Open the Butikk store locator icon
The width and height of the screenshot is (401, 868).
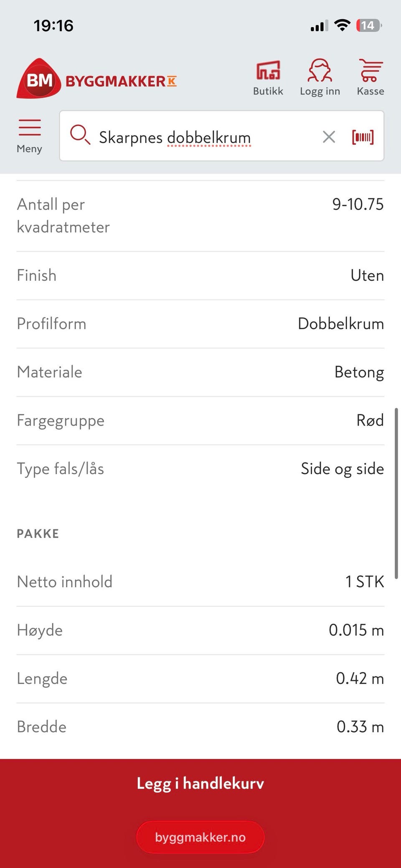268,78
